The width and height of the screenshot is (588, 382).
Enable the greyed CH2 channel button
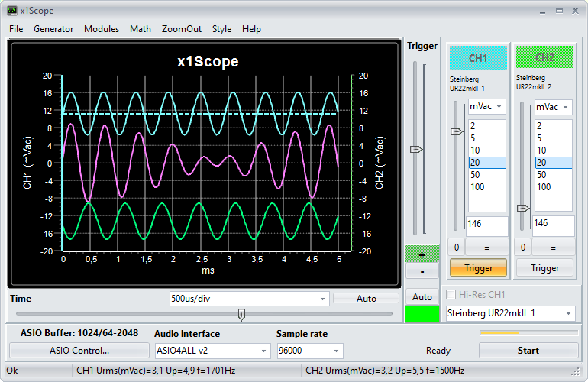coord(544,57)
